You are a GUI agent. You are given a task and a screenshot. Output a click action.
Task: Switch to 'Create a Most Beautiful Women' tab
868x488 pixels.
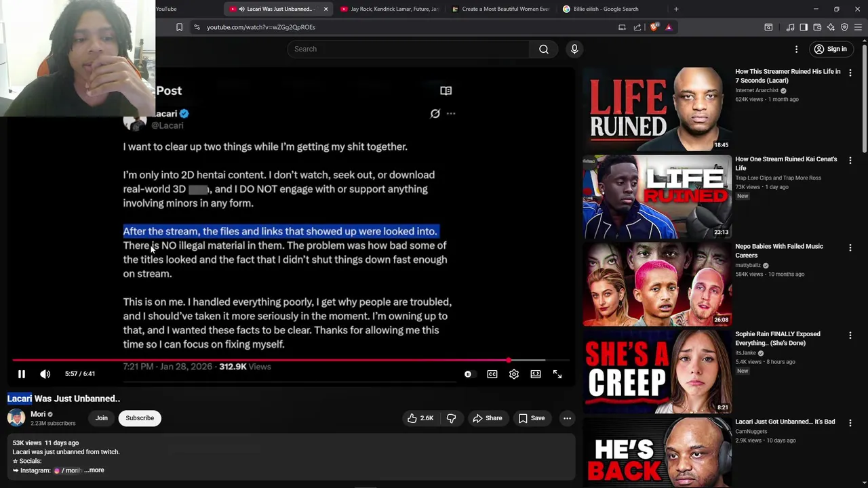pyautogui.click(x=500, y=9)
